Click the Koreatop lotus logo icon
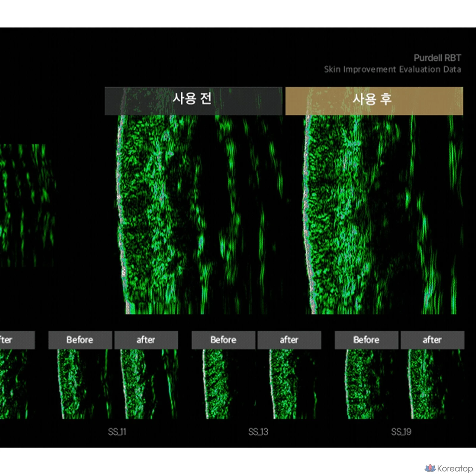 point(430,468)
